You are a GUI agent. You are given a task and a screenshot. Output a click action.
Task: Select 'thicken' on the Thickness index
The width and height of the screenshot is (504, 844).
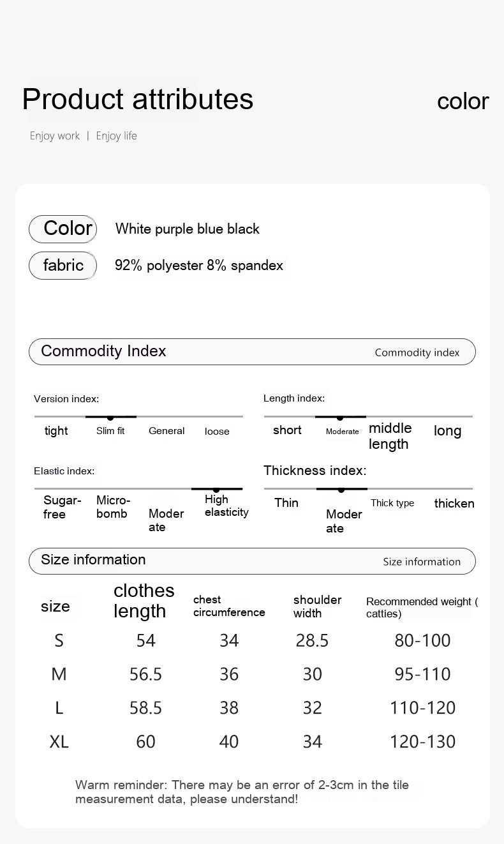pos(454,504)
